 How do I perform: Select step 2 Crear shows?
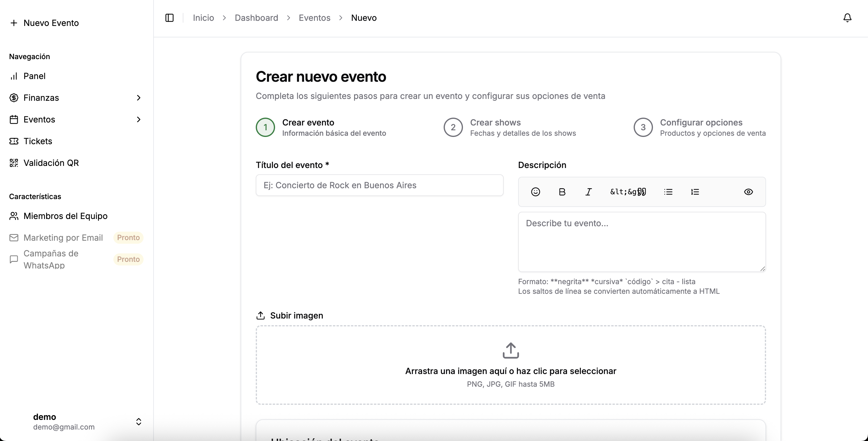[509, 127]
